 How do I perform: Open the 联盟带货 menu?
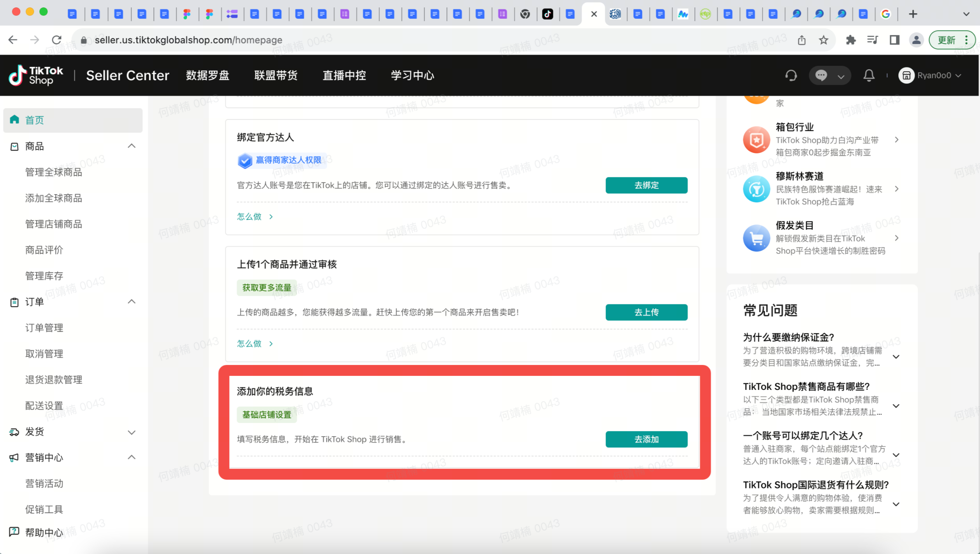click(x=276, y=75)
